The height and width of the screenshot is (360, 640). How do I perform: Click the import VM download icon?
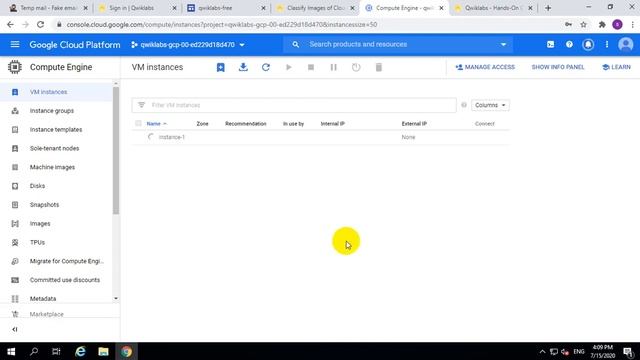pyautogui.click(x=243, y=67)
